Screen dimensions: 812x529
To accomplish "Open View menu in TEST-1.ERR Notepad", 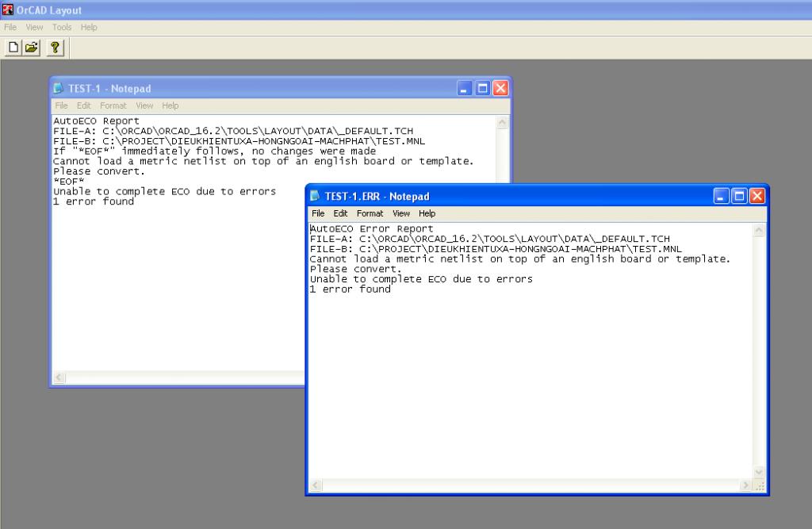I will tap(400, 213).
